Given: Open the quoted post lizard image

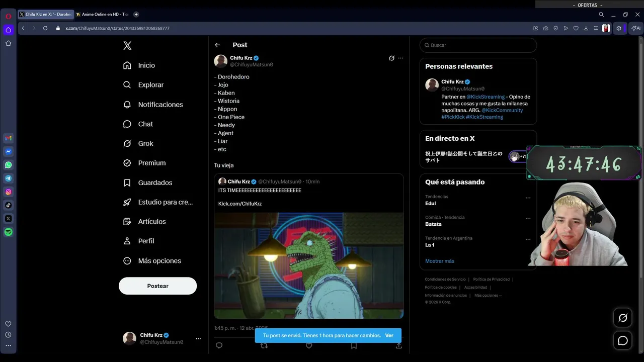Looking at the screenshot, I should [309, 265].
